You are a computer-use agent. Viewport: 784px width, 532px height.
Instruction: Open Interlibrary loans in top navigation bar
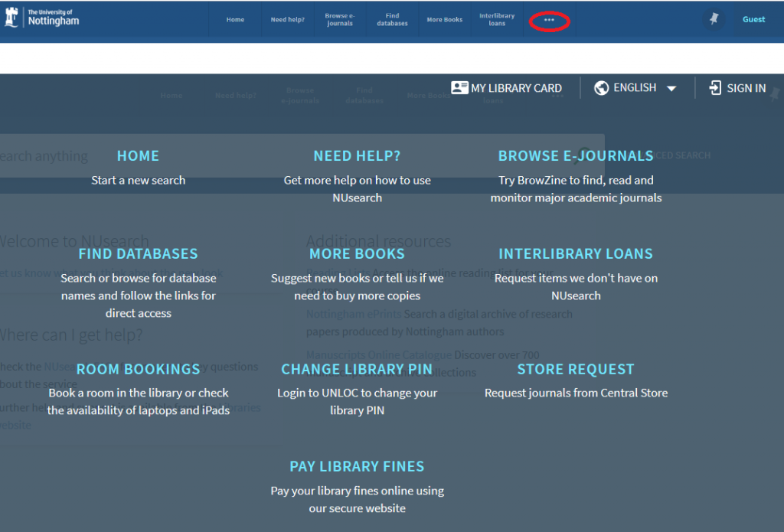point(497,20)
